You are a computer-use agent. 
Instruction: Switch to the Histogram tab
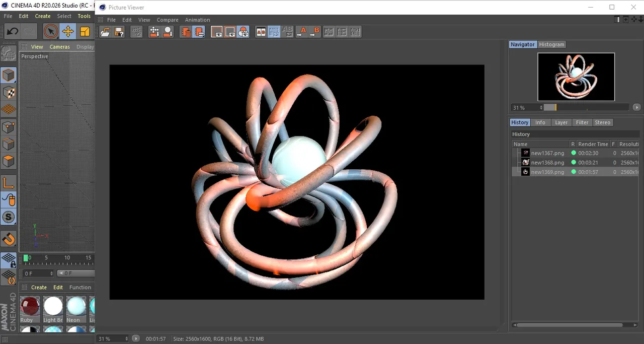(552, 44)
